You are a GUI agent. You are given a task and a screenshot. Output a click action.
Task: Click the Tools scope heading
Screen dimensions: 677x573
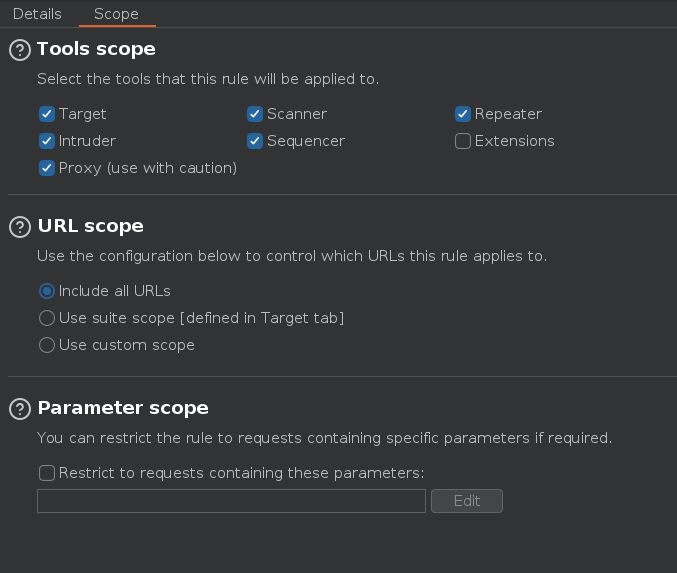pyautogui.click(x=96, y=49)
